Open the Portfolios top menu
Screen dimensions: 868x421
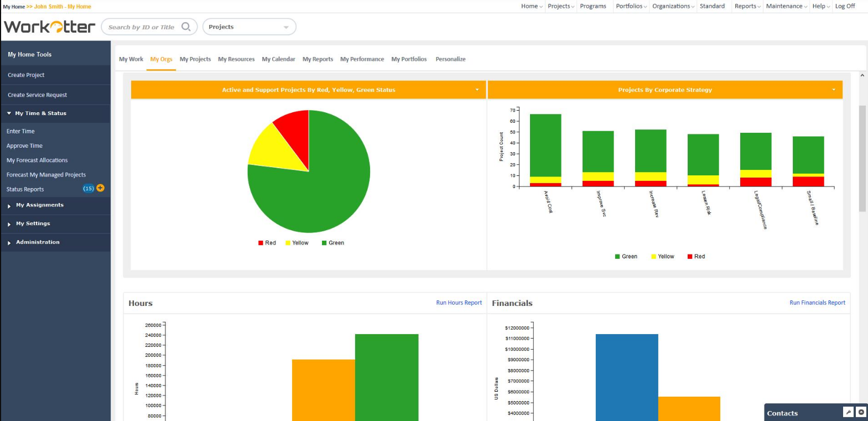[x=631, y=6]
